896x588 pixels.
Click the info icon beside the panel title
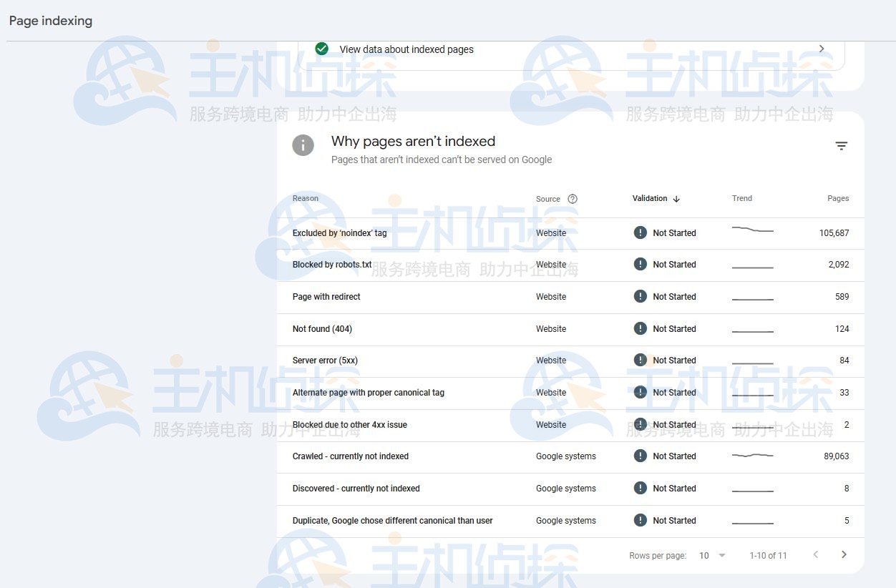(303, 144)
